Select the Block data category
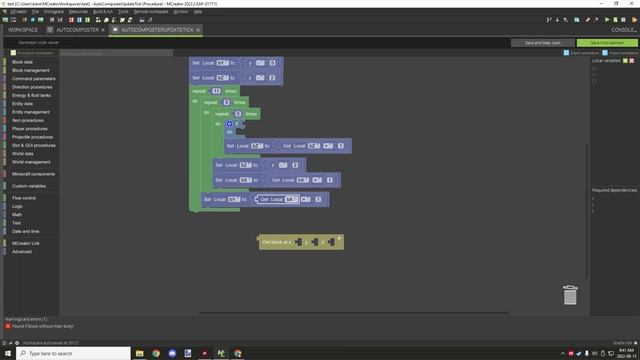640x360 pixels. (x=22, y=62)
